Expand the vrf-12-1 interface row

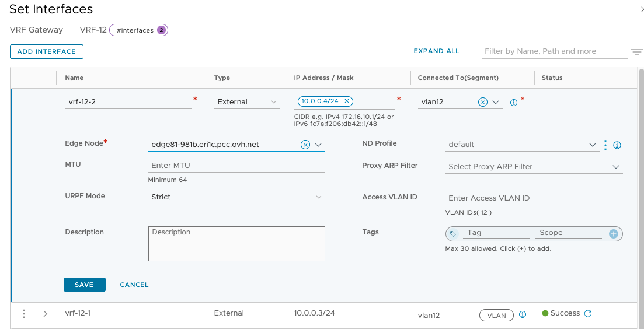tap(46, 314)
